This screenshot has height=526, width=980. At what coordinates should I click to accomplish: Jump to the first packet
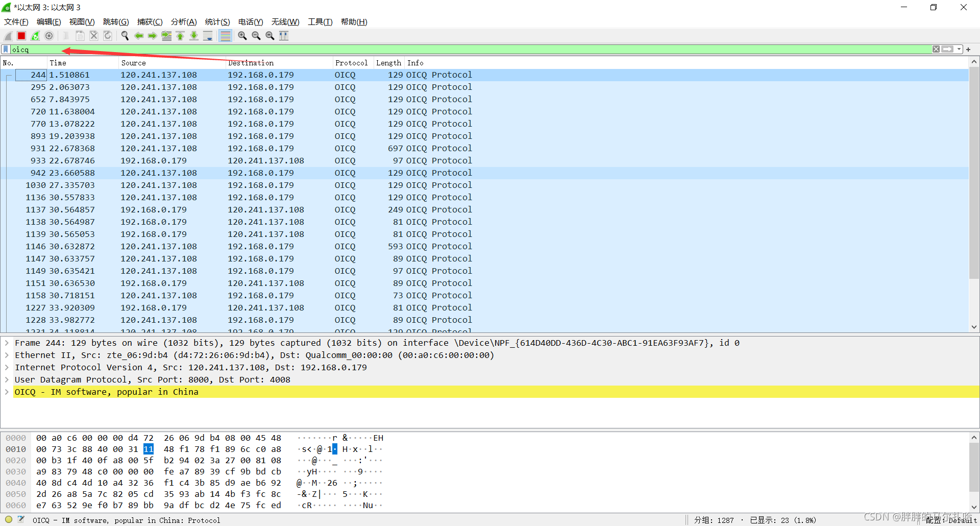click(180, 36)
